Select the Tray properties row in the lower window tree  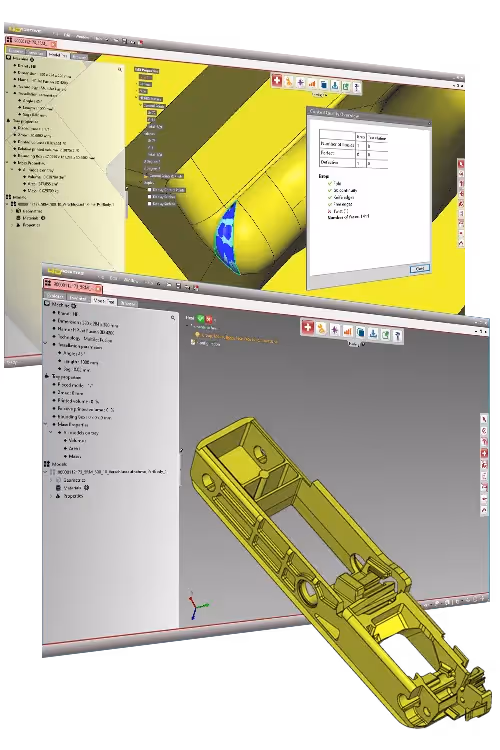[63, 377]
